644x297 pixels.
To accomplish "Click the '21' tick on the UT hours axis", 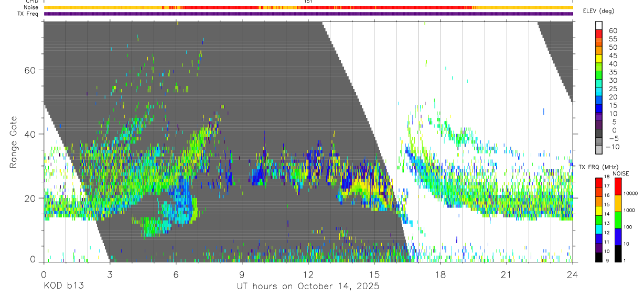I will point(506,274).
